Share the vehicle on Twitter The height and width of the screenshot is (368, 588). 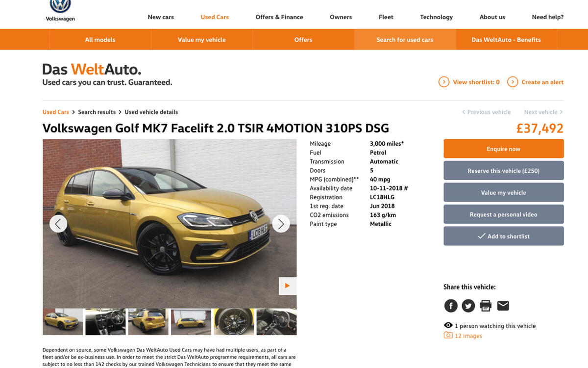coord(468,305)
